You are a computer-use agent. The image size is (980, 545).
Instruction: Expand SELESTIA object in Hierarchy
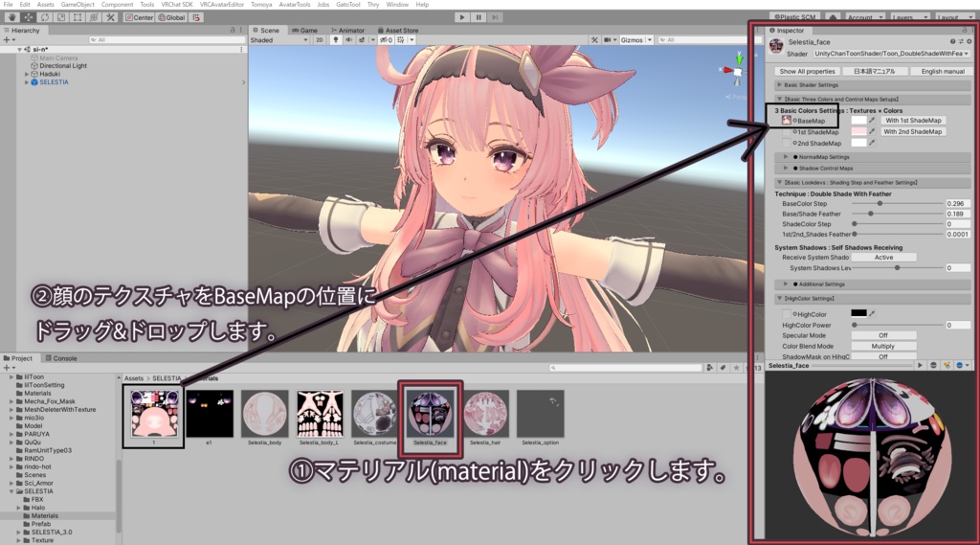(27, 82)
